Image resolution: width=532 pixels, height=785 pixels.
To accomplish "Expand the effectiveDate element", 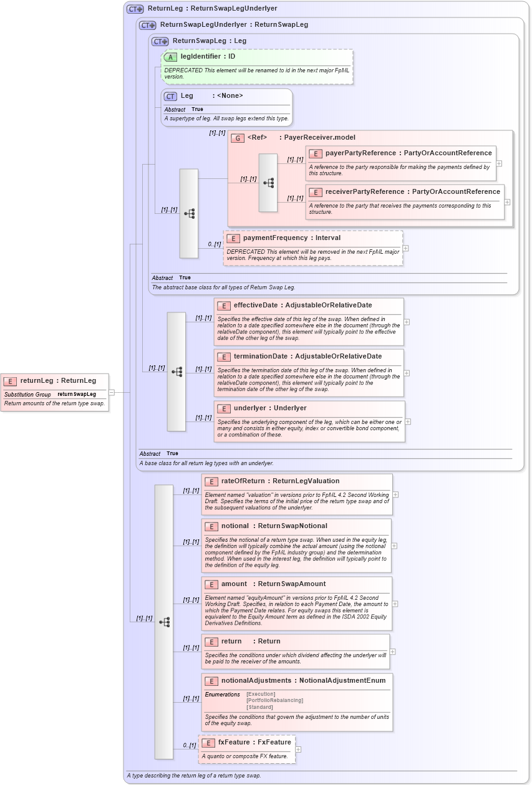I will click(x=406, y=322).
